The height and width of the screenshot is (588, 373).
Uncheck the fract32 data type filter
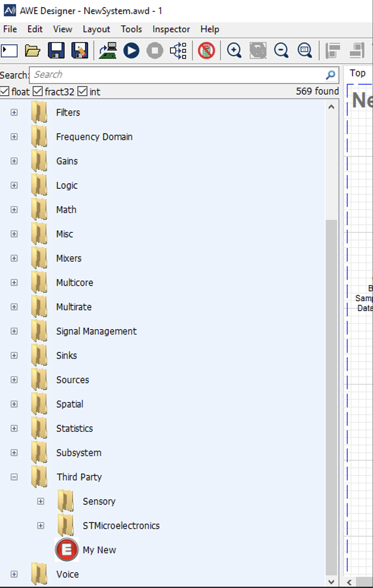coord(38,92)
